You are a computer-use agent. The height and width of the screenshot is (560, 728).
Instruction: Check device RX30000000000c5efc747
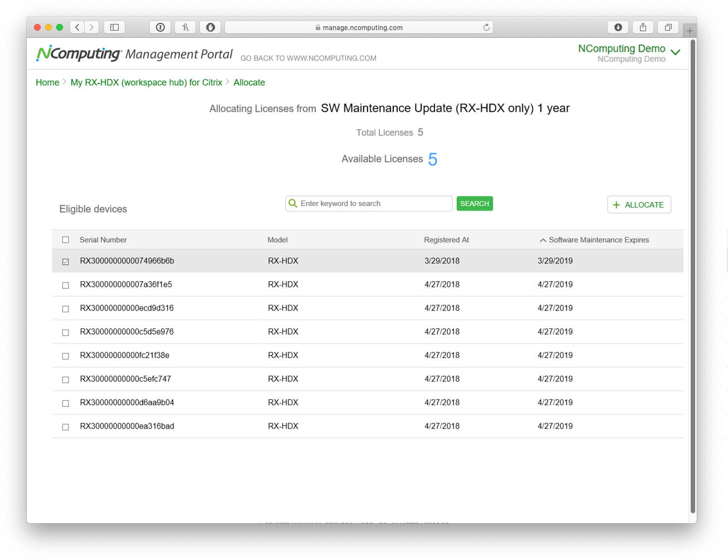click(66, 380)
